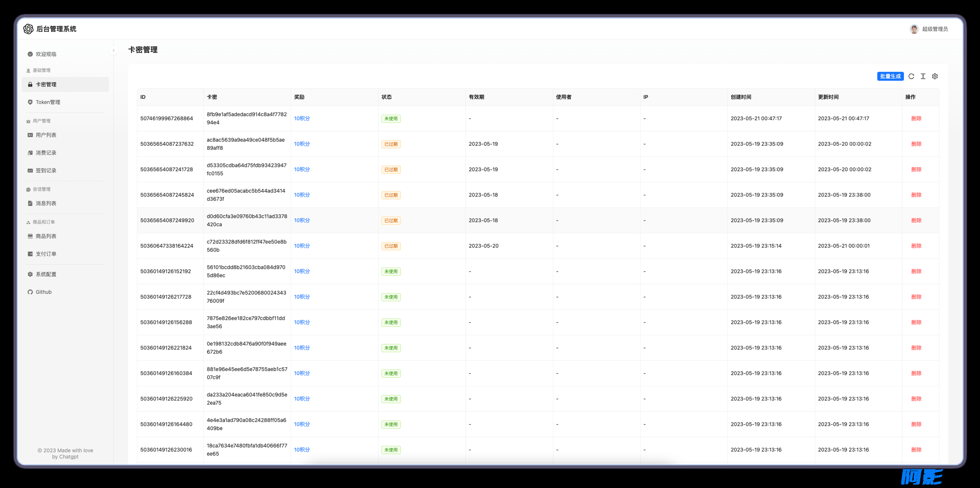Select 卡密管理 in the sidebar
980x488 pixels.
pos(65,84)
